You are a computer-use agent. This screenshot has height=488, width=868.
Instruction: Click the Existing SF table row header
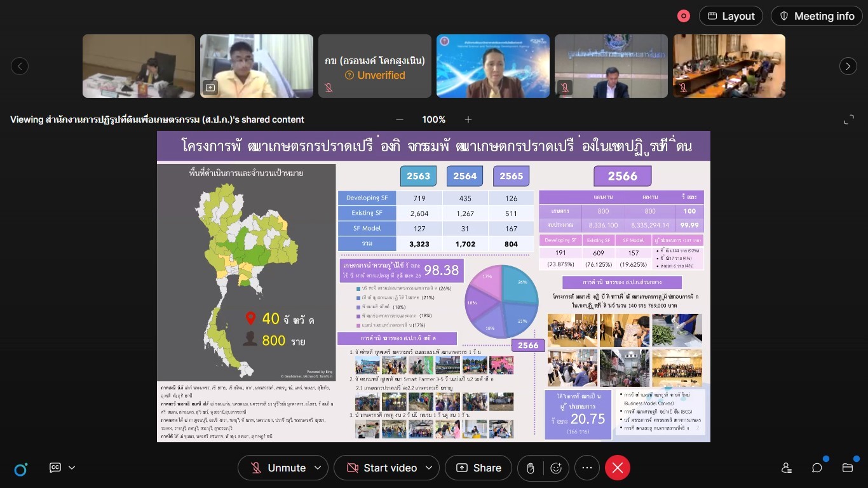367,213
